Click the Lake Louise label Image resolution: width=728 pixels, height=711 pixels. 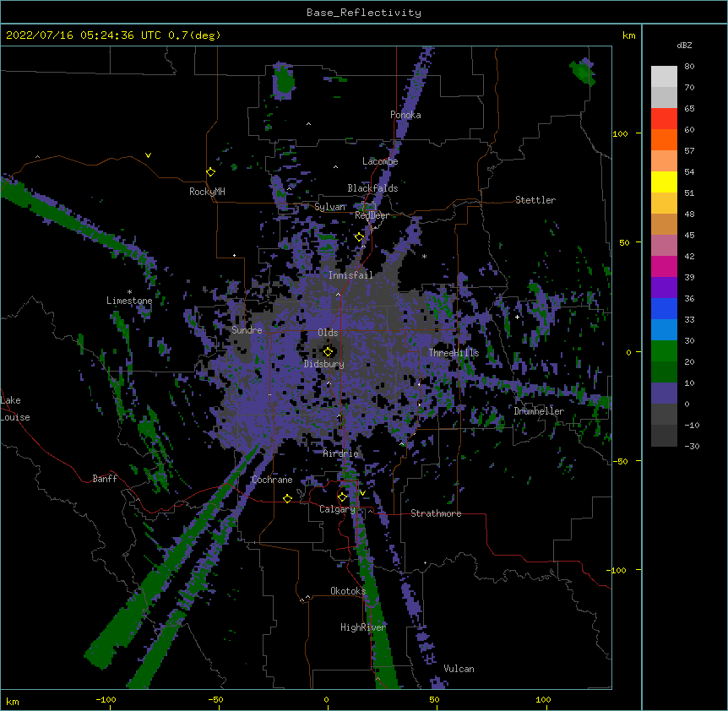pyautogui.click(x=15, y=409)
